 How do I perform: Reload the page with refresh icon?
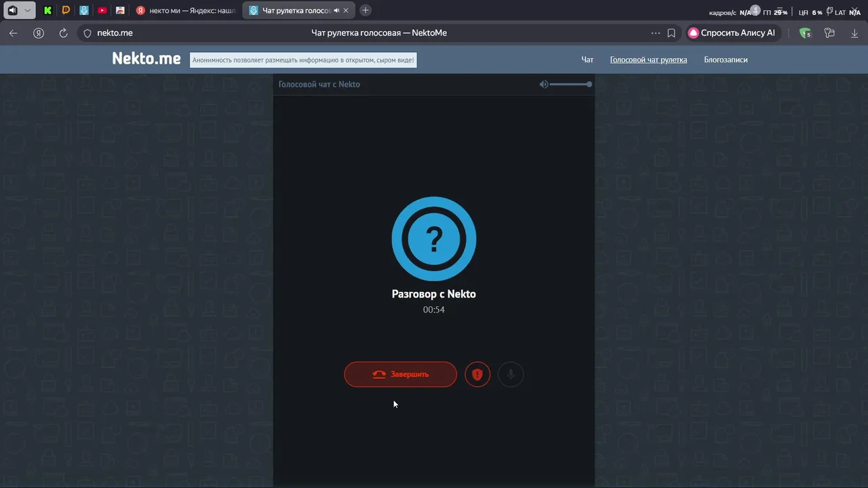63,33
